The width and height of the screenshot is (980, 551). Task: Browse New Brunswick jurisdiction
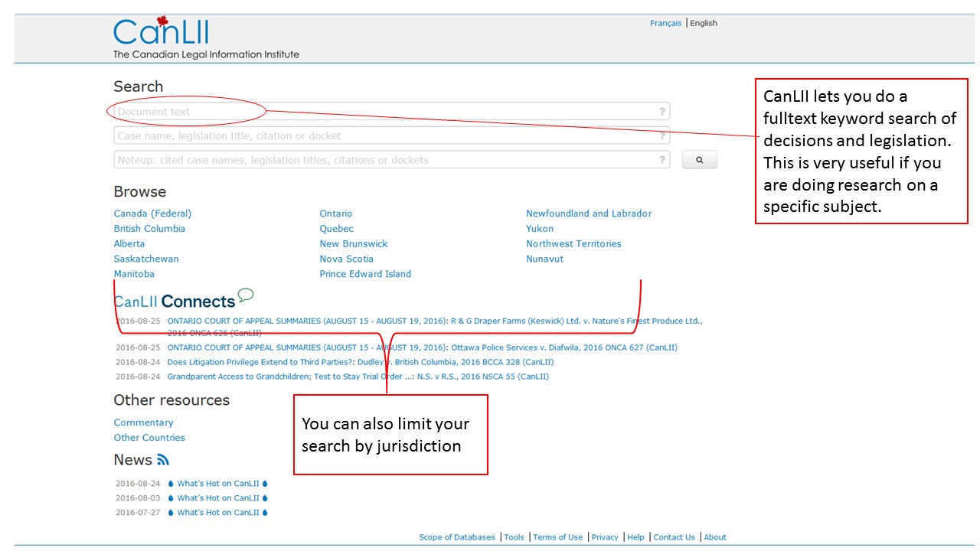(354, 244)
